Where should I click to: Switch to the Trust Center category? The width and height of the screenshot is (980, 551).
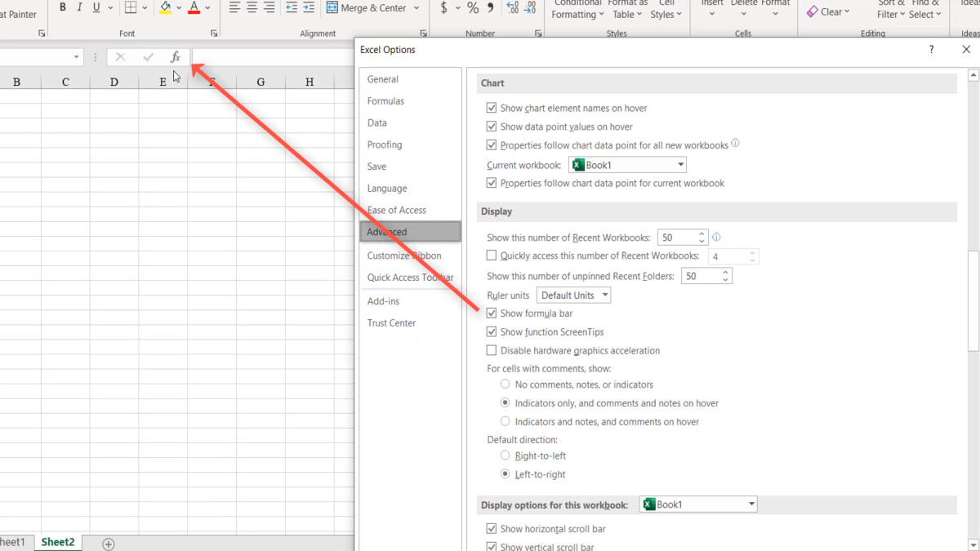pos(391,322)
